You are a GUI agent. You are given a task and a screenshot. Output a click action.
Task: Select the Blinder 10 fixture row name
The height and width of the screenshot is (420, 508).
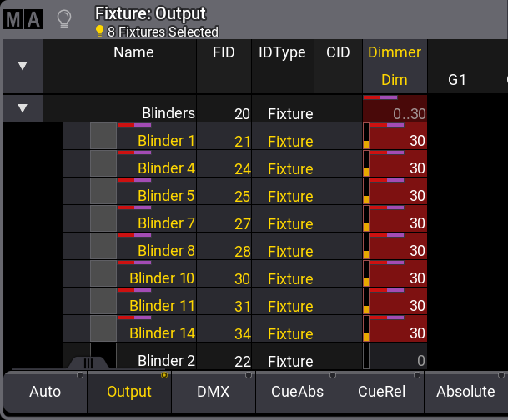click(x=163, y=277)
